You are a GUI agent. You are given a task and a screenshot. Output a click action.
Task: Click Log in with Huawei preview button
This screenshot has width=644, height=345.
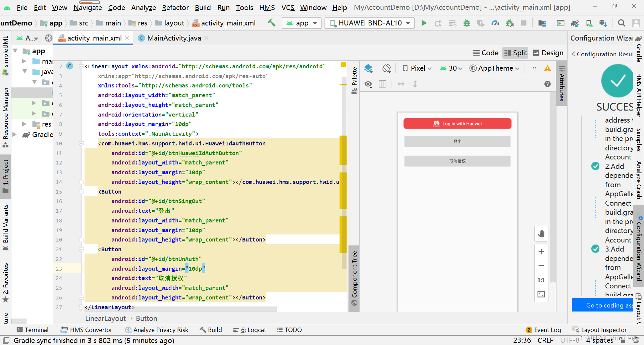(x=457, y=124)
